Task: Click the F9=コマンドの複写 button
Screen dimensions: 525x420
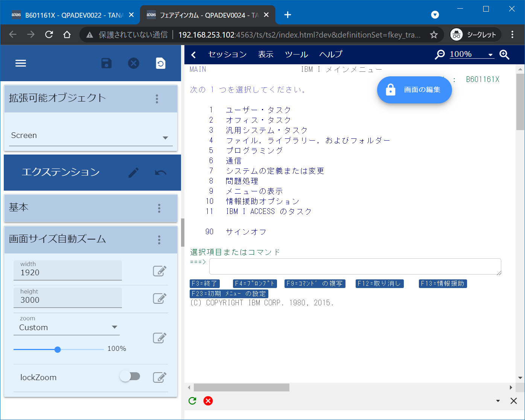Action: tap(315, 284)
